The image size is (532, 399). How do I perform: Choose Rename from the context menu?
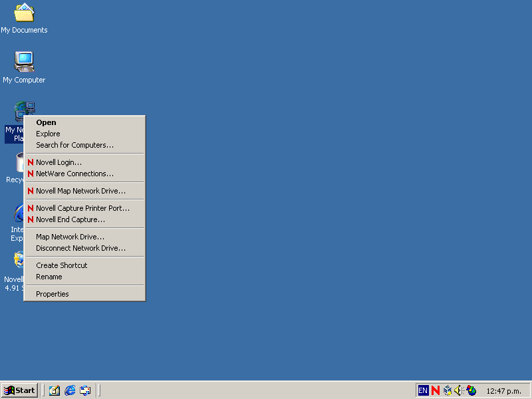coord(85,277)
